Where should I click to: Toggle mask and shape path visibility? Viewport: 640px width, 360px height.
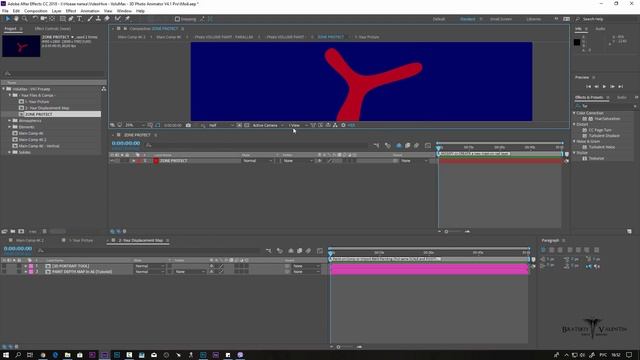[158, 125]
